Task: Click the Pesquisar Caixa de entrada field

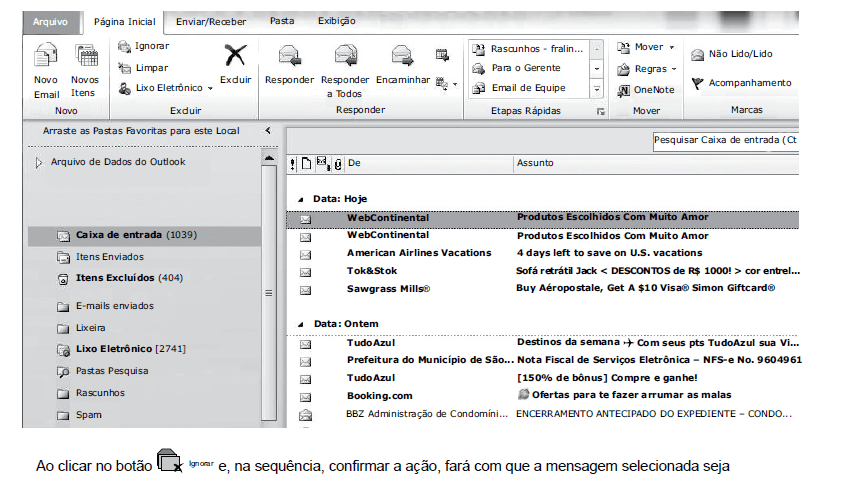Action: point(725,141)
